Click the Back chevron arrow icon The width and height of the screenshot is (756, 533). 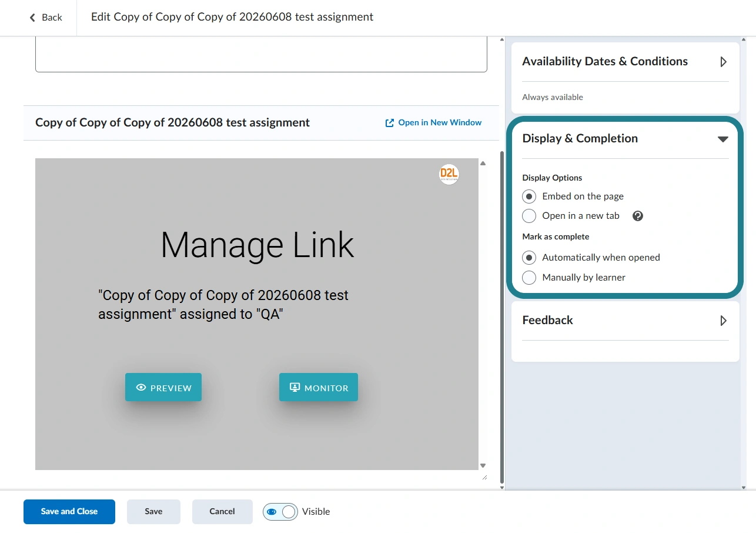pos(32,18)
